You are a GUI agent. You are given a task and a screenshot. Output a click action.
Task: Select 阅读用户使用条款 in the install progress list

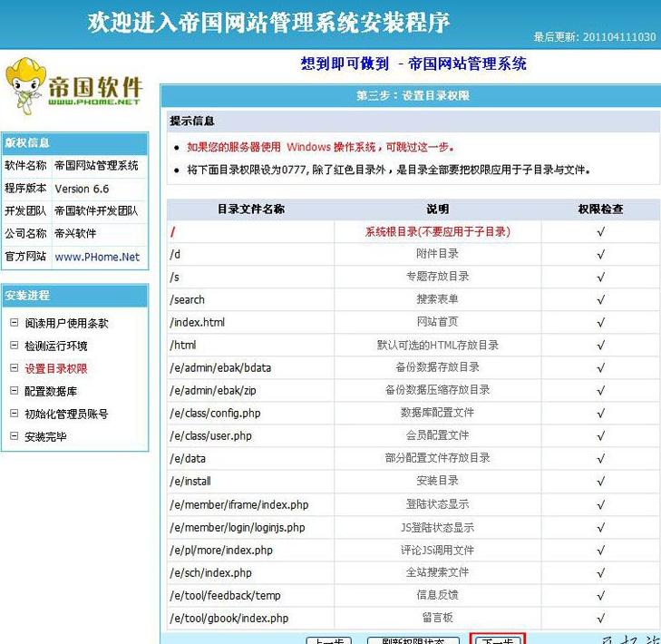(x=66, y=323)
